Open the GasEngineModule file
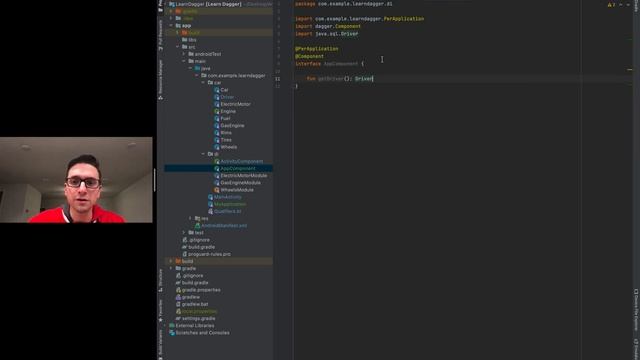Screen dimensions: 640x360 point(237,182)
